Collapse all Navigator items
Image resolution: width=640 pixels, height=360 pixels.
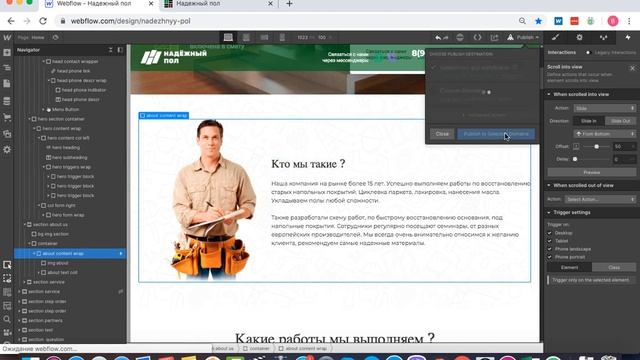[111, 50]
